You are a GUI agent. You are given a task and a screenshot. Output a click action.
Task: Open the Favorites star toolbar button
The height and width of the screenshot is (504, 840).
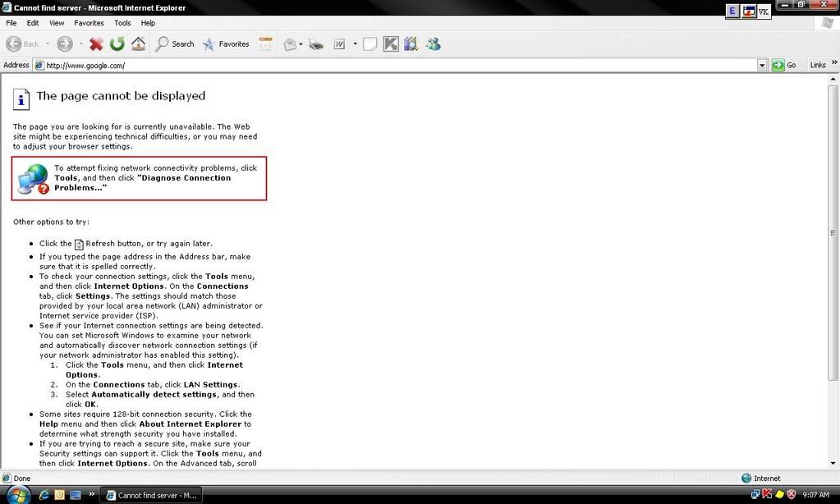point(226,44)
